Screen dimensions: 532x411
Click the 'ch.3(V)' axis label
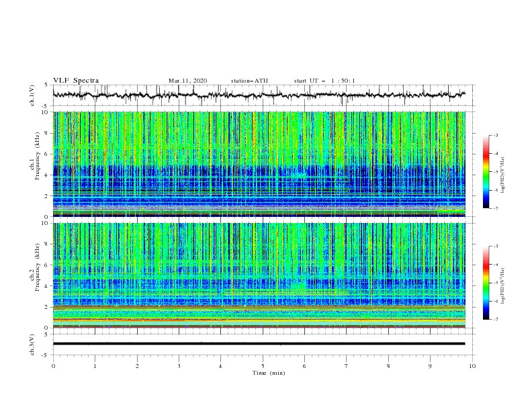32,345
